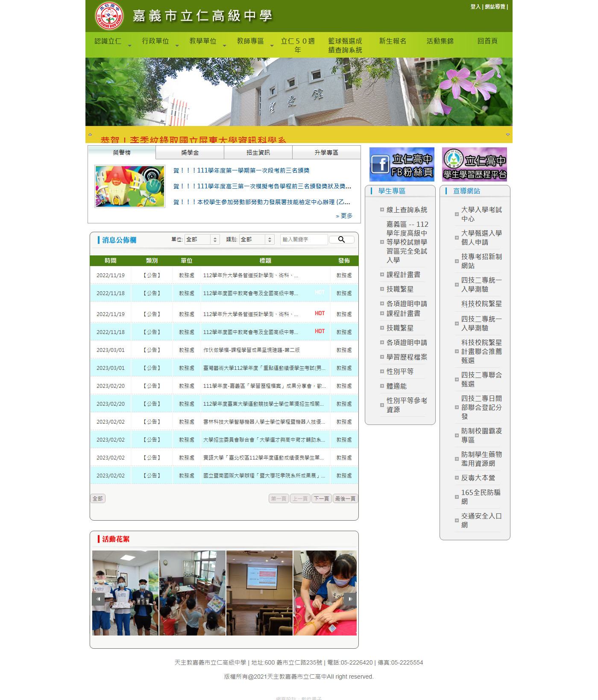Click the magnifier search button
This screenshot has height=700, width=598.
[341, 240]
